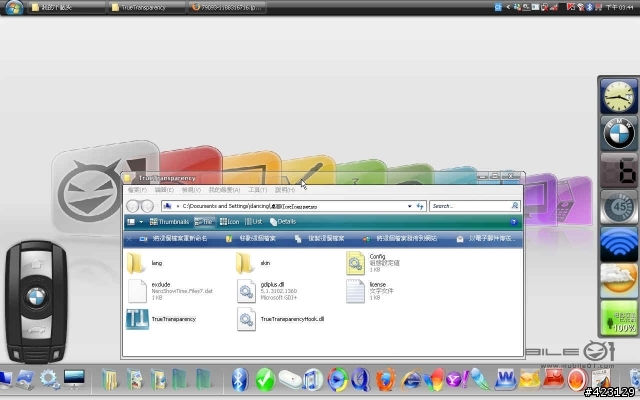Click the TrueTransparency taskbar button
Screen dimensions: 640x400
147,7
